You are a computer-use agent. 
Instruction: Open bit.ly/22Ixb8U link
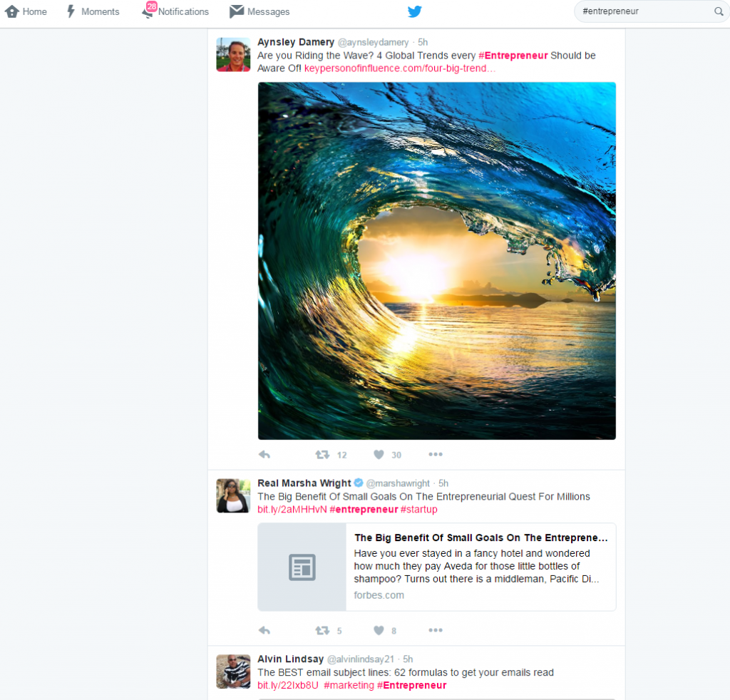(x=288, y=686)
